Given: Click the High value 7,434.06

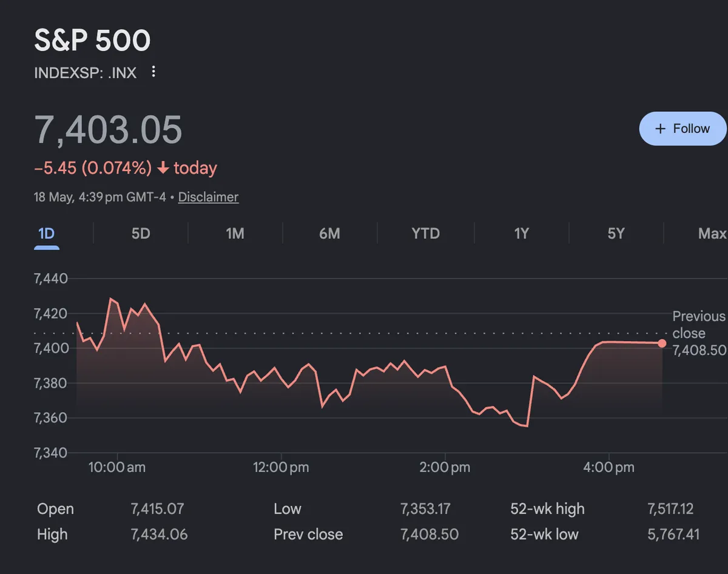Looking at the screenshot, I should [x=159, y=535].
